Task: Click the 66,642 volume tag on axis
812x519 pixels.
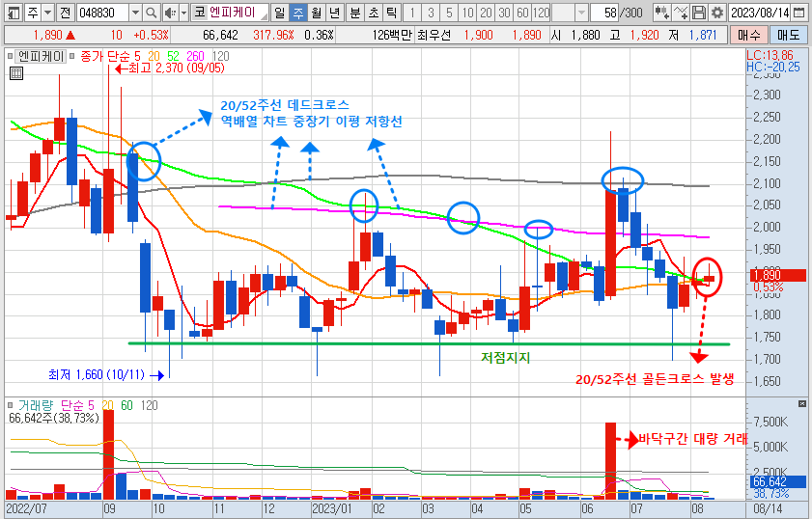Action: [778, 482]
